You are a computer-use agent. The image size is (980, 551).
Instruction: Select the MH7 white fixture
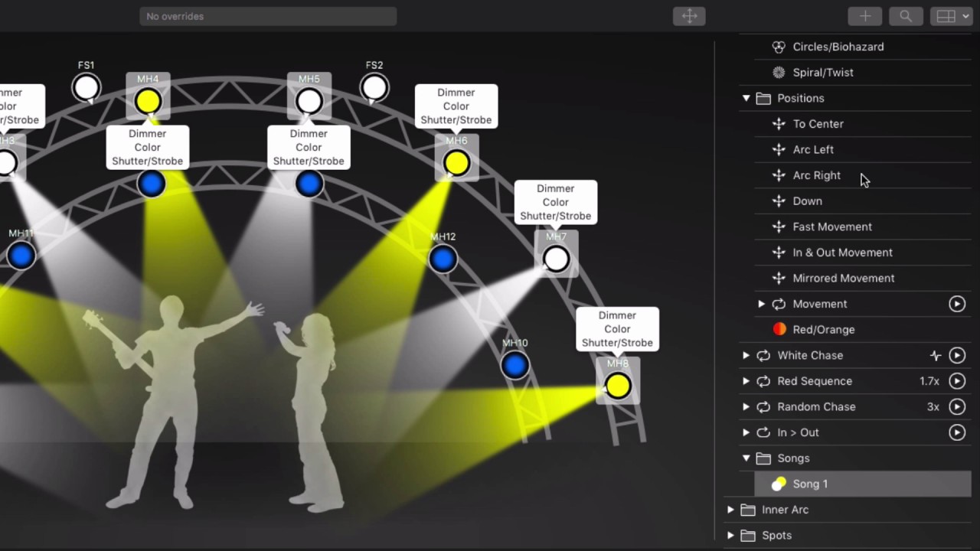[557, 259]
